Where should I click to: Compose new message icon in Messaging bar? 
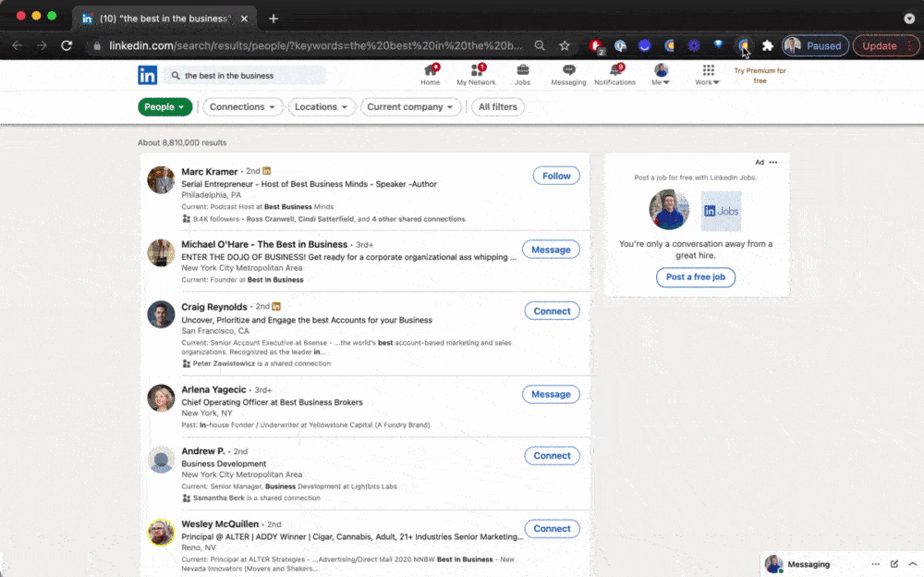894,564
